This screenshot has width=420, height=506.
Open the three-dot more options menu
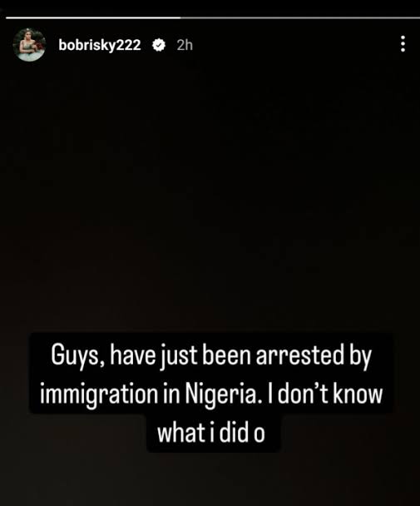[x=403, y=44]
